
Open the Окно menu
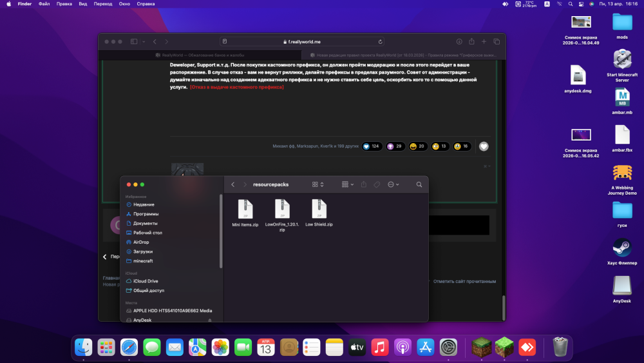124,4
